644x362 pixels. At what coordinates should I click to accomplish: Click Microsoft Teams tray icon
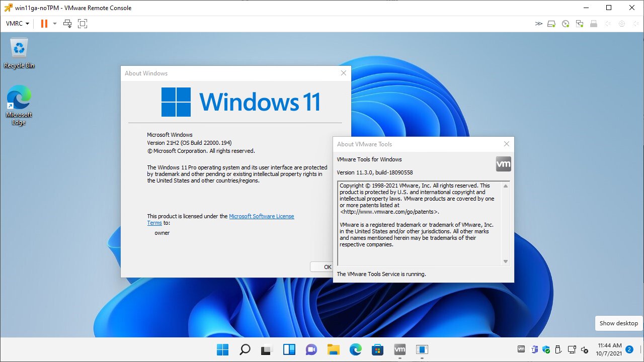click(x=534, y=349)
